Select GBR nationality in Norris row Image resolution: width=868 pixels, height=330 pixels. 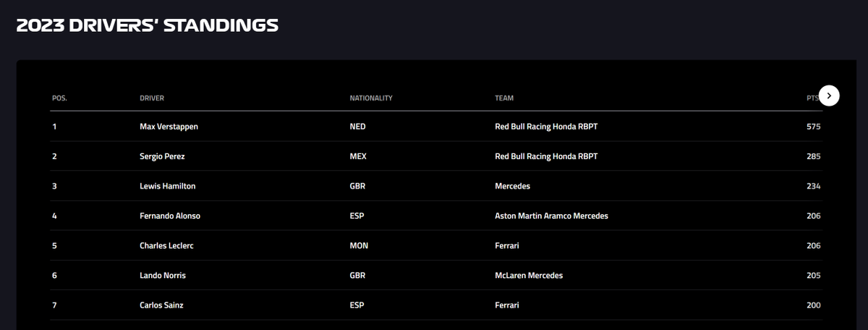[359, 275]
